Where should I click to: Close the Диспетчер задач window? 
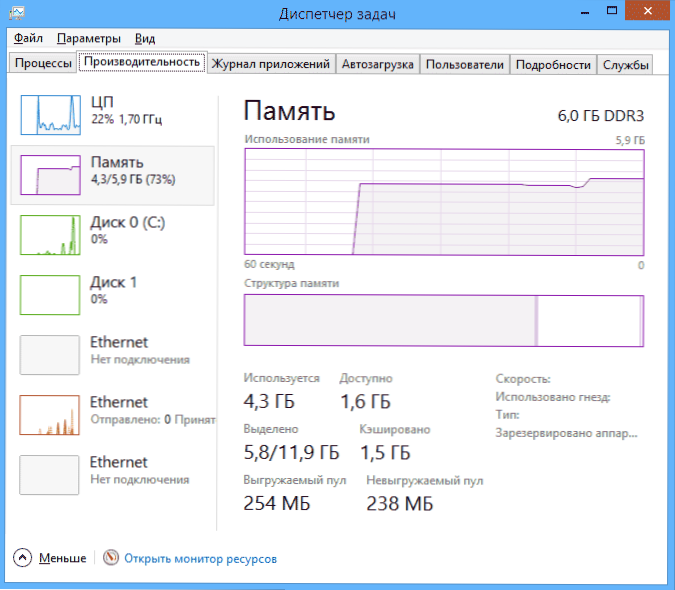click(x=647, y=11)
